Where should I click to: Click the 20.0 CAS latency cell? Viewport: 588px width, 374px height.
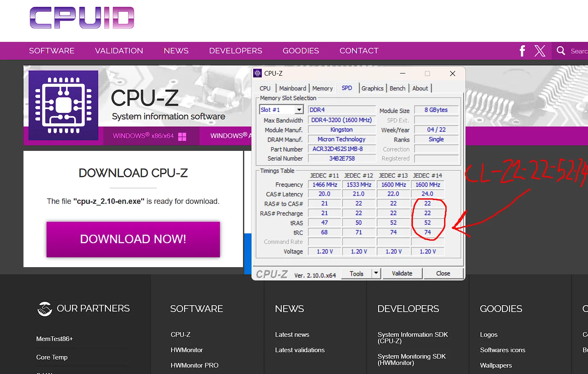(325, 194)
